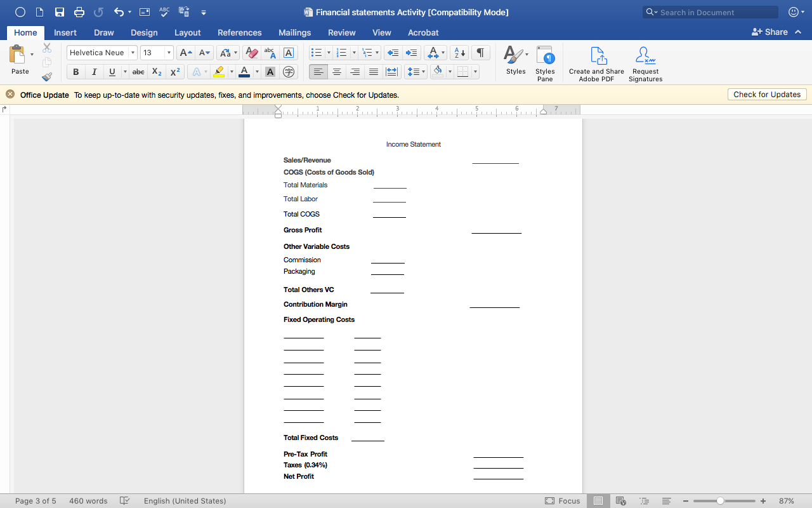This screenshot has width=812, height=508.
Task: Click the character border icon
Action: 289,53
